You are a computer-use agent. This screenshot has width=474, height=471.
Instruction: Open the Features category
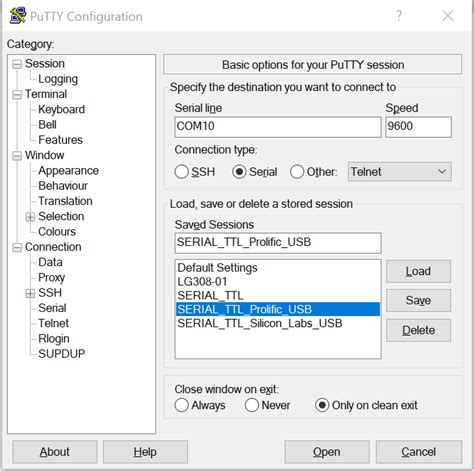pyautogui.click(x=60, y=140)
